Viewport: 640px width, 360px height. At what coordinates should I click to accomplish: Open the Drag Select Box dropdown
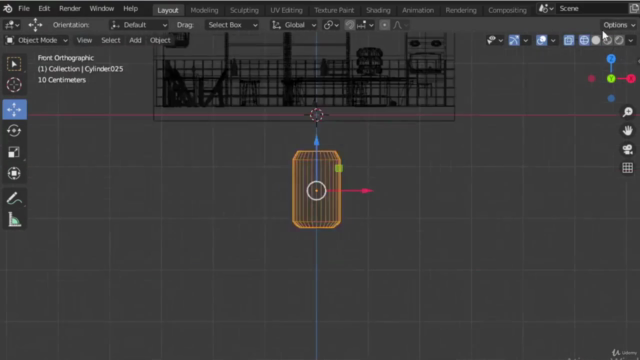tap(232, 25)
